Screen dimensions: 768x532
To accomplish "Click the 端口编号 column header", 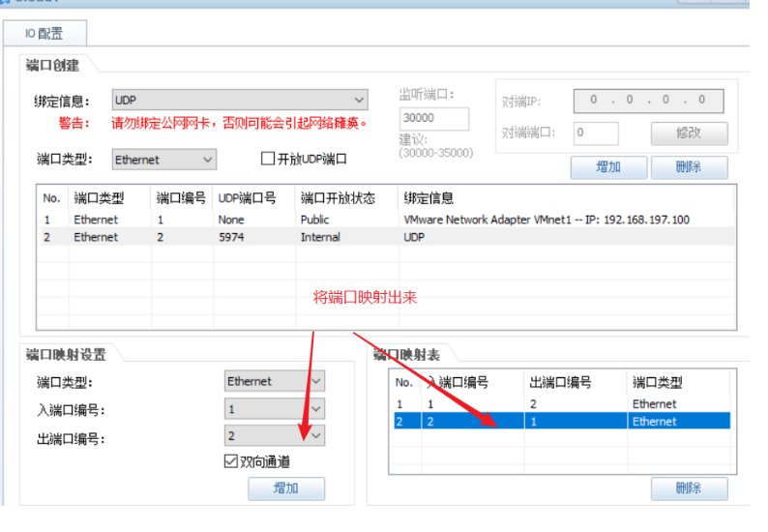I will point(181,198).
